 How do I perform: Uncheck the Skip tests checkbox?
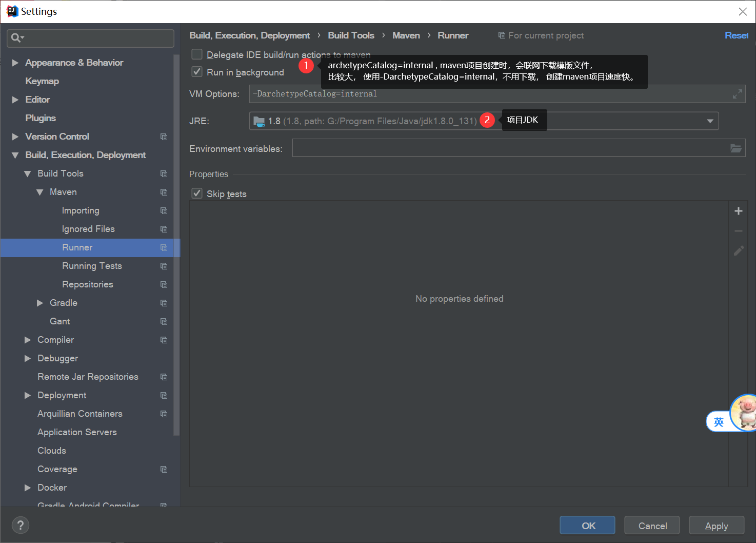[x=197, y=193]
